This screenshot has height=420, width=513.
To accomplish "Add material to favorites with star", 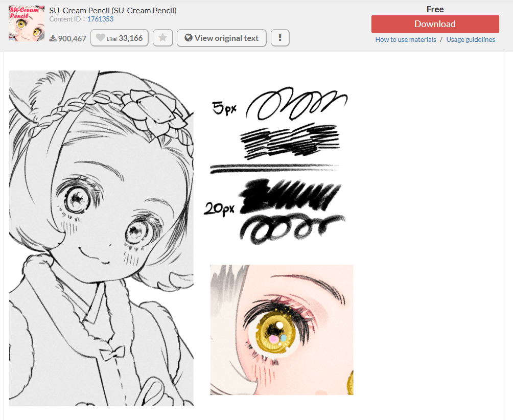I will click(x=162, y=38).
